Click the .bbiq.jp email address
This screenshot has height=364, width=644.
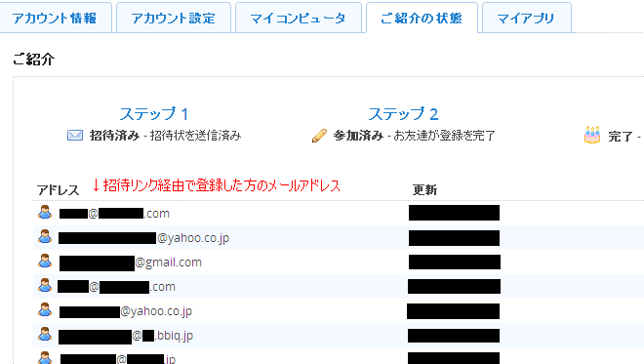(x=126, y=336)
